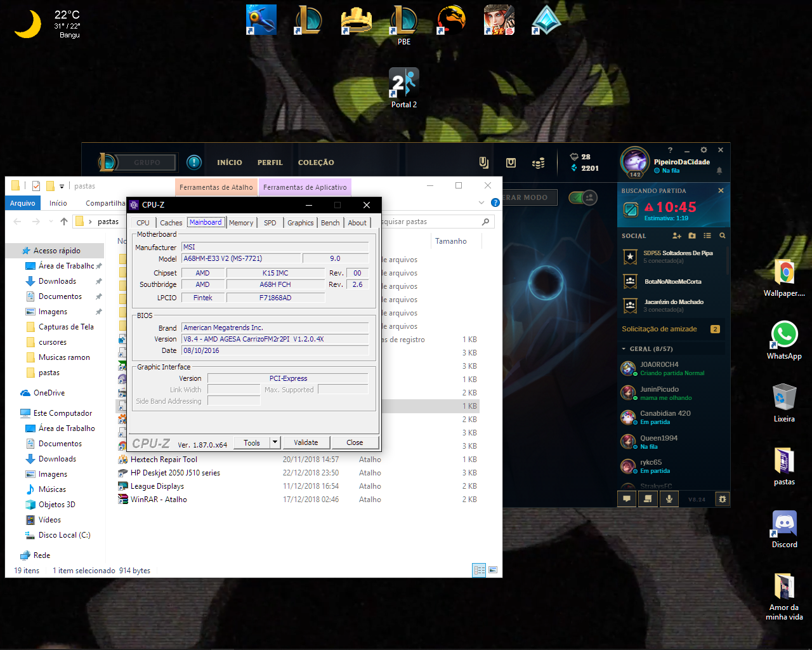Image resolution: width=812 pixels, height=650 pixels.
Task: Open the Wallpaper Chrome shortcut on desktop
Action: (x=784, y=278)
